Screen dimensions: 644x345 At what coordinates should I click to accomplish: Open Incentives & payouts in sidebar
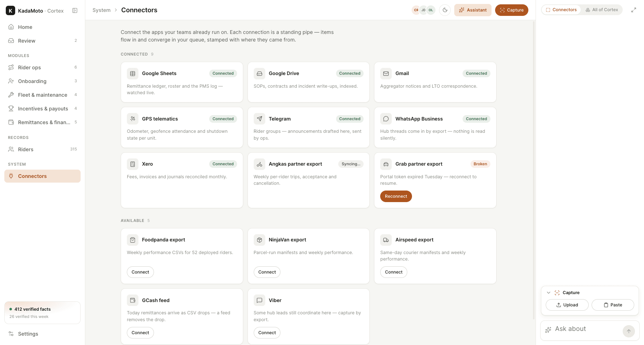coord(42,109)
